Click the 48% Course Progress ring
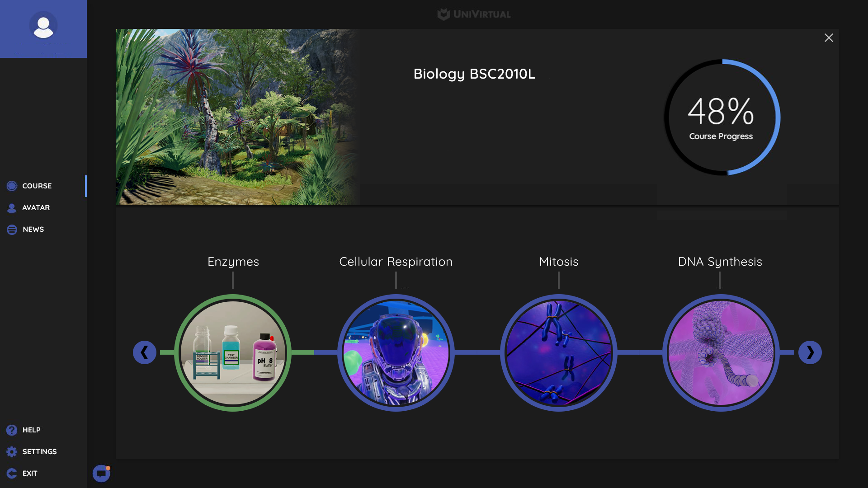The width and height of the screenshot is (868, 488). 722,117
